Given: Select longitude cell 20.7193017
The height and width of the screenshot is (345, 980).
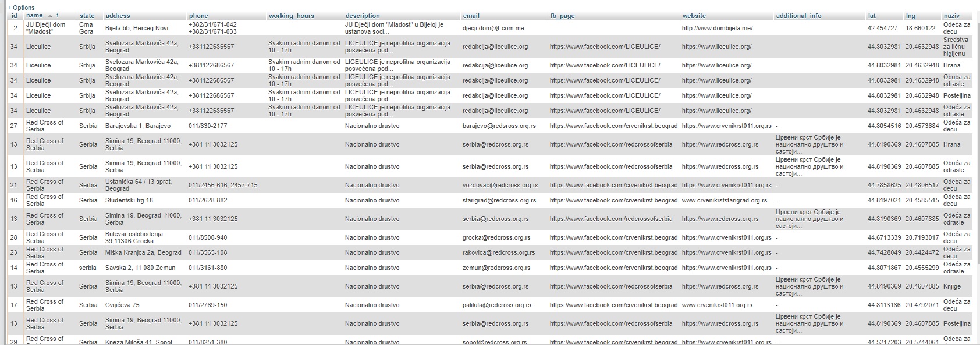Looking at the screenshot, I should click(x=922, y=237).
